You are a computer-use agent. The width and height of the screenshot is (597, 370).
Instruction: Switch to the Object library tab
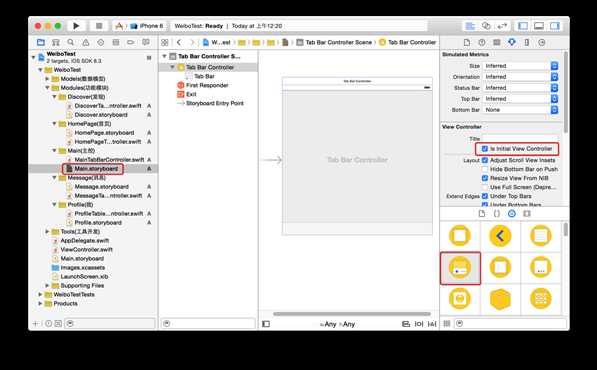512,214
